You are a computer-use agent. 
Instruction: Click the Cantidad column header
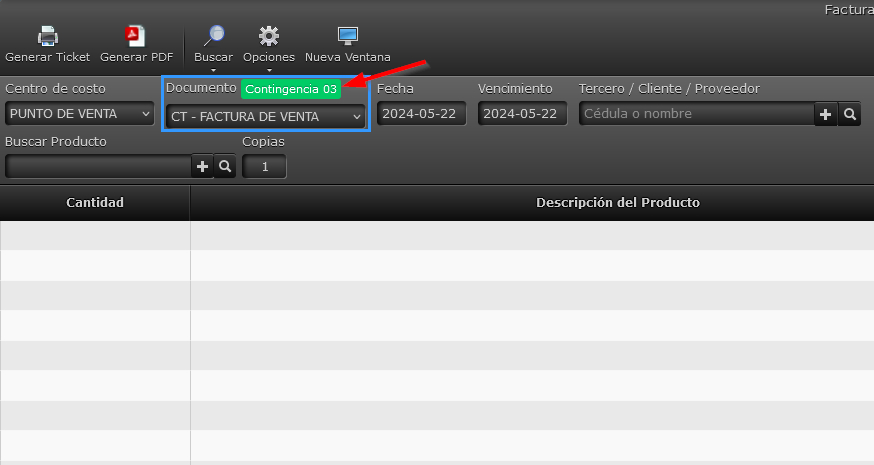point(95,203)
